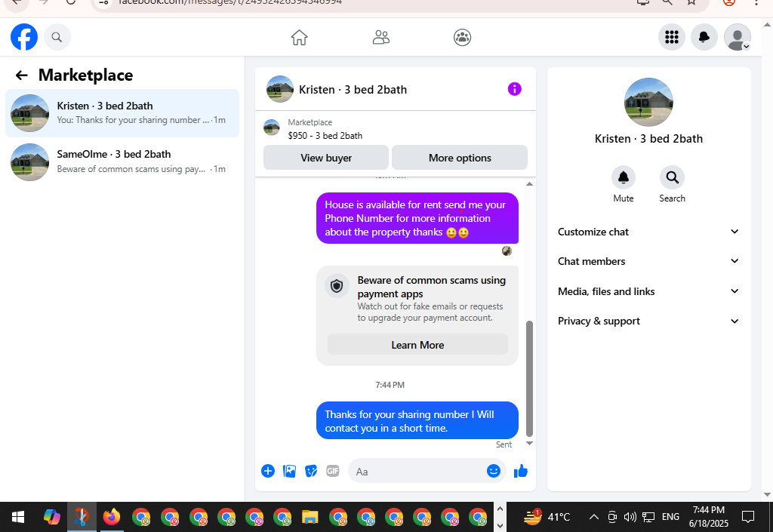Click the back arrow beside Marketplace
773x532 pixels.
pyautogui.click(x=21, y=75)
